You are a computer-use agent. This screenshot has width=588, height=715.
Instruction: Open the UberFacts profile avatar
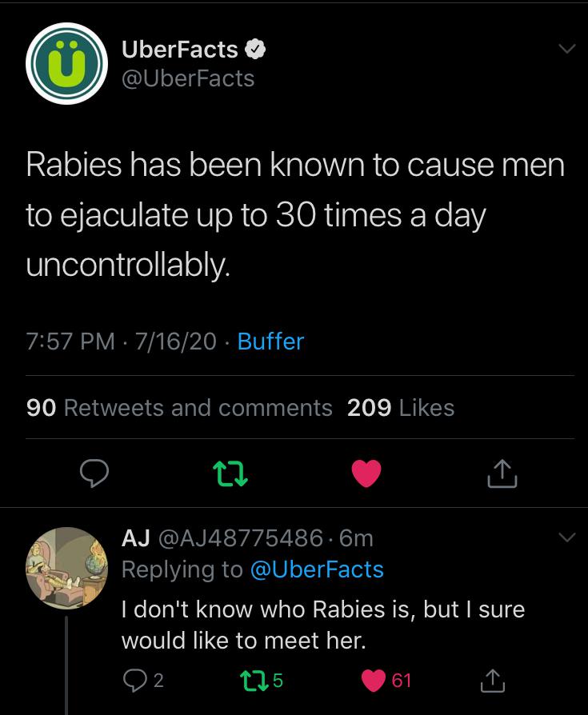66,66
